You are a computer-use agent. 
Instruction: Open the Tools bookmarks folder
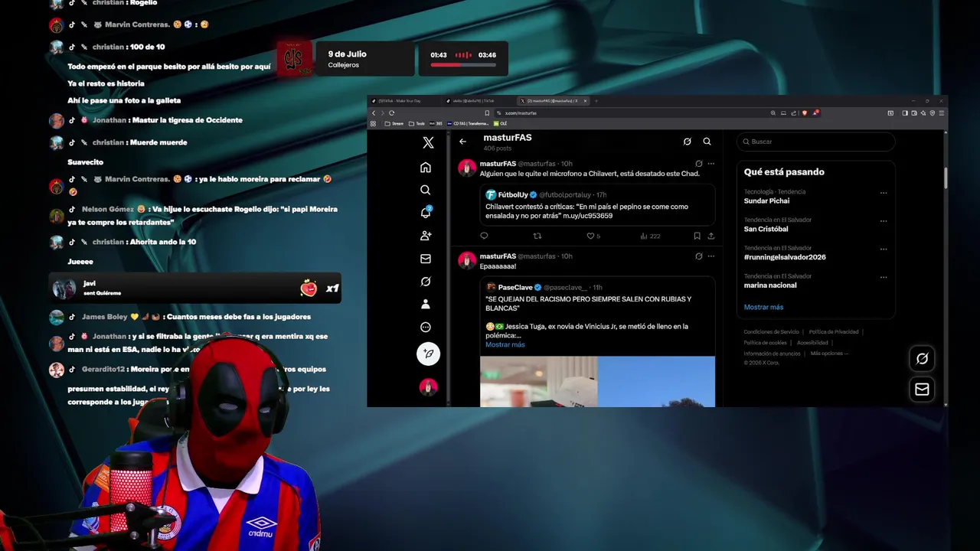[x=416, y=123]
